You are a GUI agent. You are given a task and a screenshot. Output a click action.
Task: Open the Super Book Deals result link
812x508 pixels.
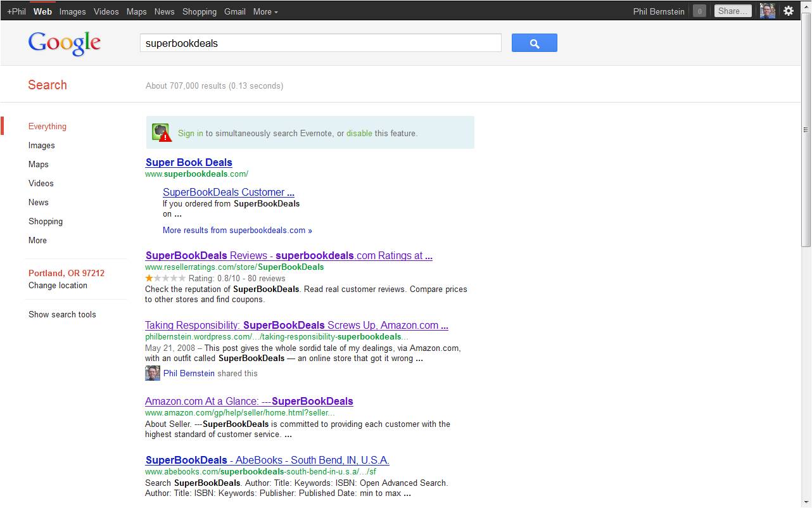click(x=189, y=162)
